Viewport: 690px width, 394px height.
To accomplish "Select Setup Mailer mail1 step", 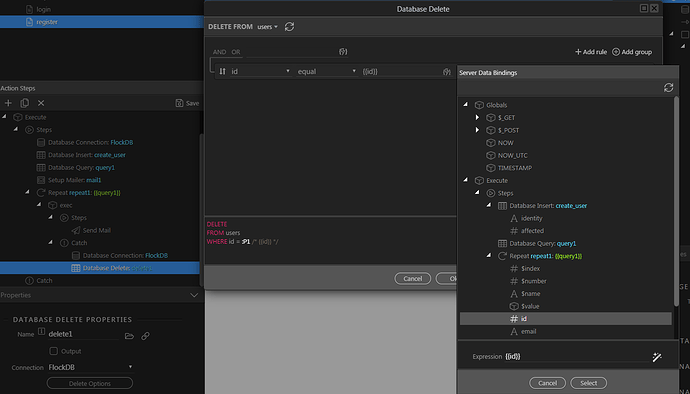I will point(75,180).
